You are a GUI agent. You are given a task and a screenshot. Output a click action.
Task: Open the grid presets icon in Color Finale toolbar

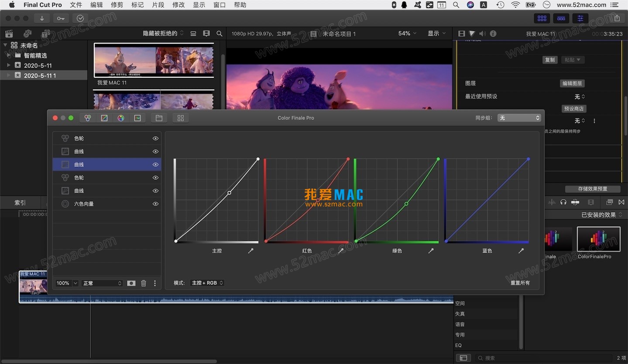(181, 118)
